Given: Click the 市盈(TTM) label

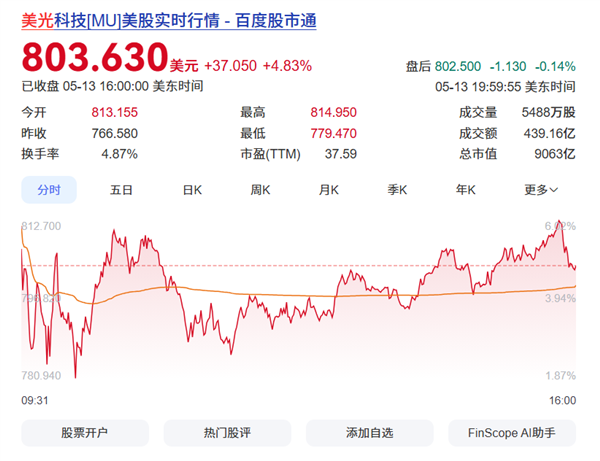Looking at the screenshot, I should (x=271, y=154).
